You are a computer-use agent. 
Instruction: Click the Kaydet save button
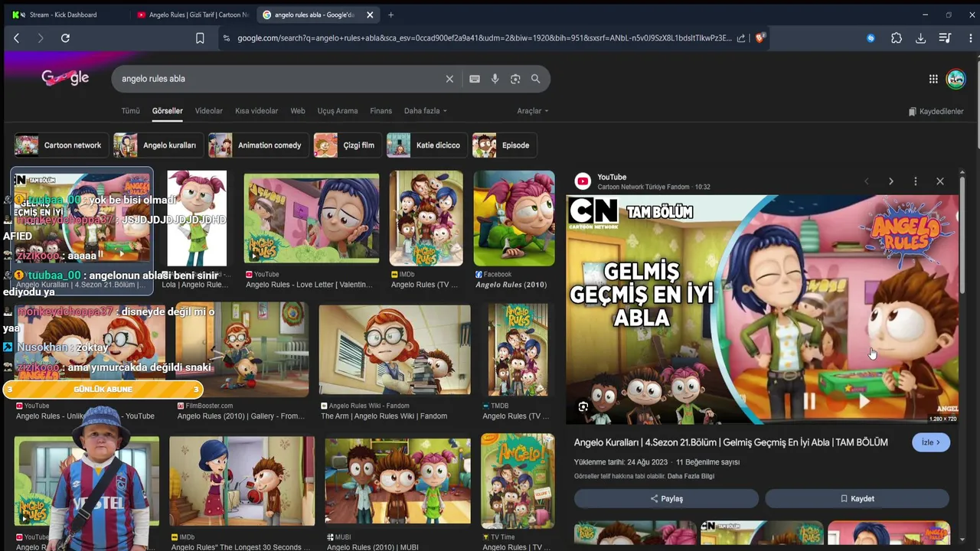857,498
